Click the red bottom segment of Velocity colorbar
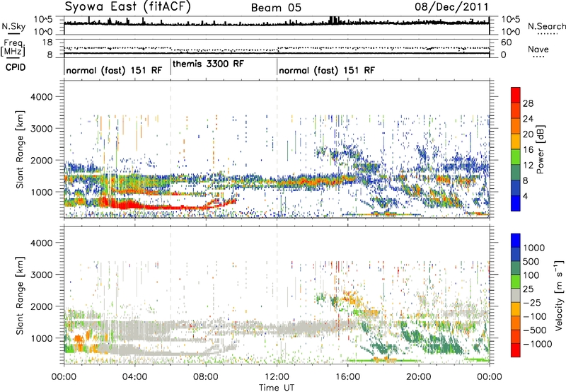The width and height of the screenshot is (566, 392). (516, 350)
